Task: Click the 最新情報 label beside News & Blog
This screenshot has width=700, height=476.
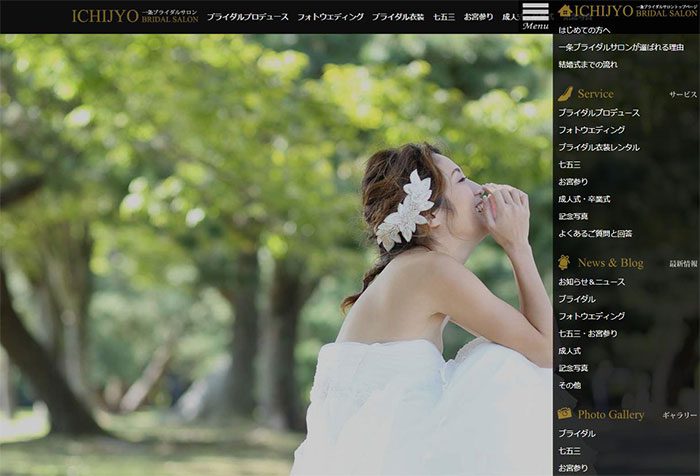Action: pyautogui.click(x=683, y=264)
